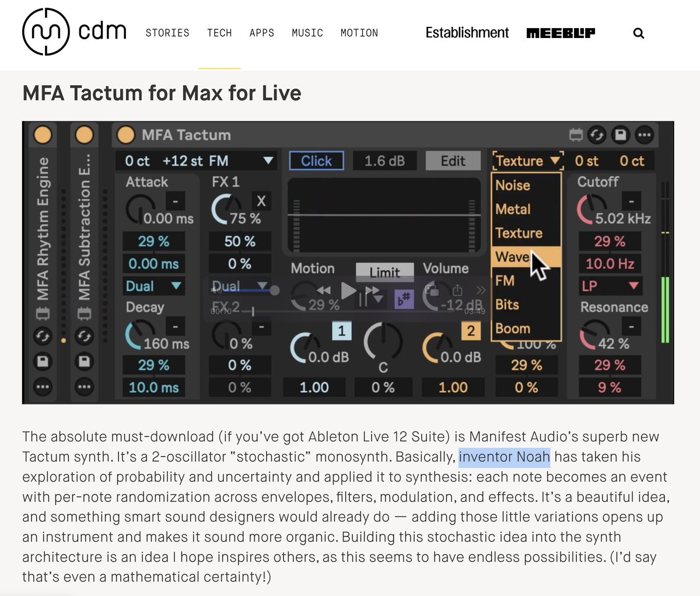Click MFA Rhythm Engine save disk icon

pyautogui.click(x=43, y=361)
